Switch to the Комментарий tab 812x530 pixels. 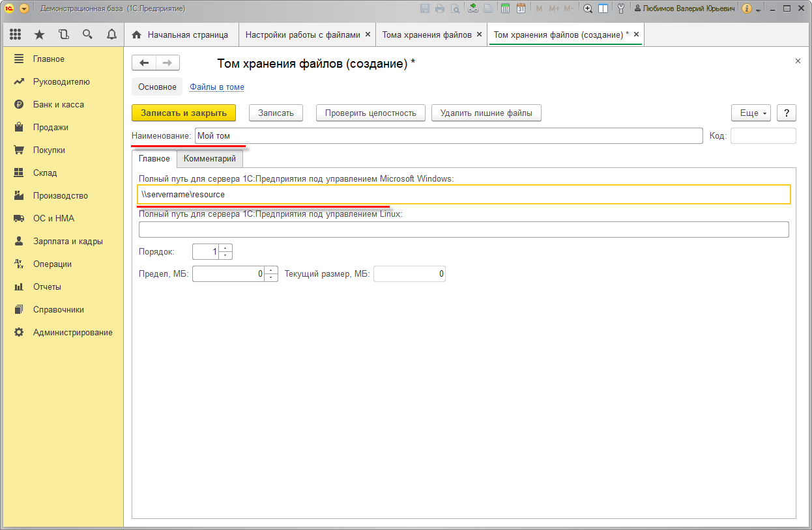coord(210,158)
